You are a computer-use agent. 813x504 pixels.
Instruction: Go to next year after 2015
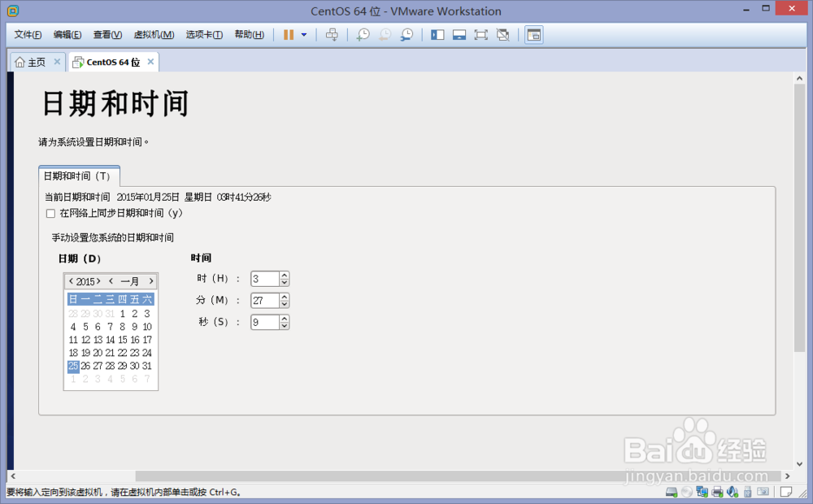98,281
